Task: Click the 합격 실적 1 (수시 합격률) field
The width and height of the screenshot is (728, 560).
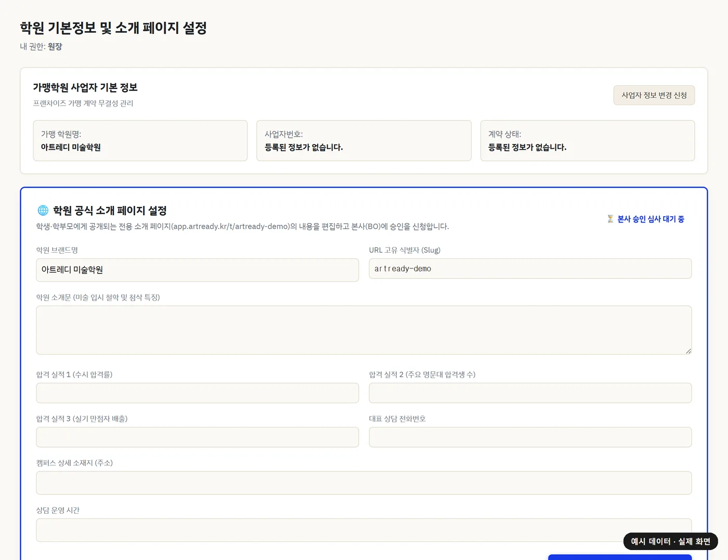Action: click(198, 393)
